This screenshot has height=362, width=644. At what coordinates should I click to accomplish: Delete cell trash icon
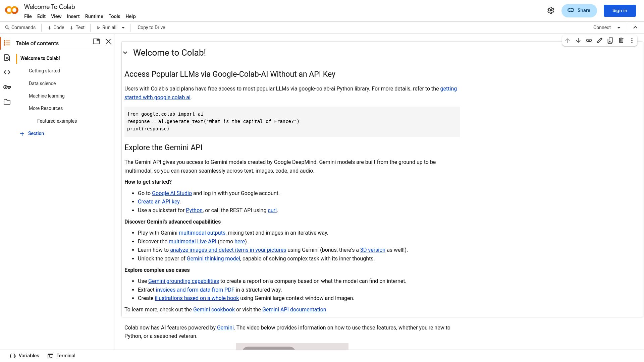(621, 41)
